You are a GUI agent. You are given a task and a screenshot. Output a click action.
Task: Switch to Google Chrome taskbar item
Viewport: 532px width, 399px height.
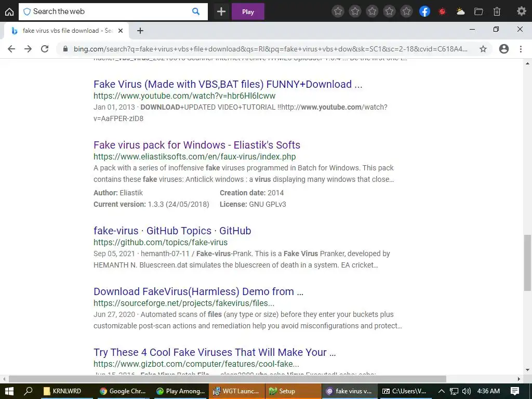click(123, 391)
